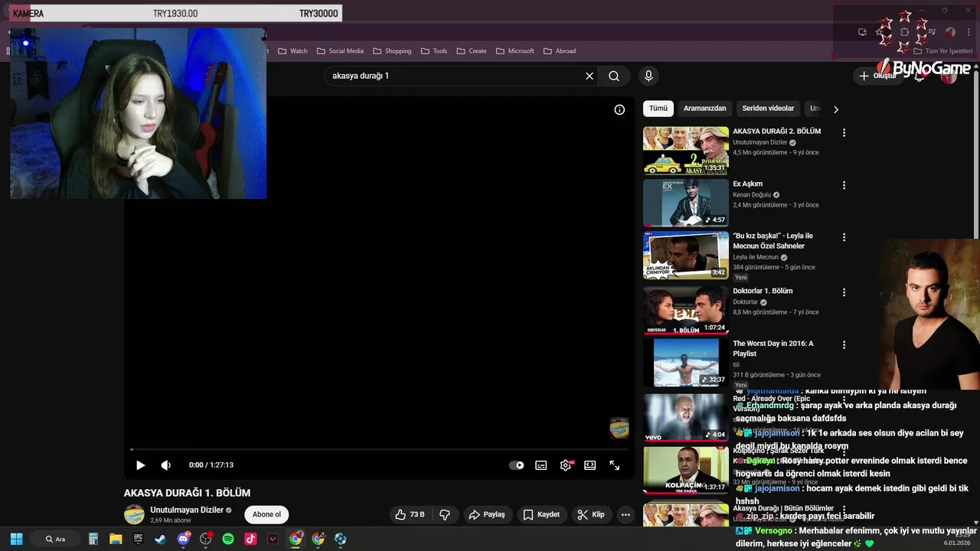The image size is (980, 551).
Task: Toggle the autoplay switch in player
Action: click(518, 465)
